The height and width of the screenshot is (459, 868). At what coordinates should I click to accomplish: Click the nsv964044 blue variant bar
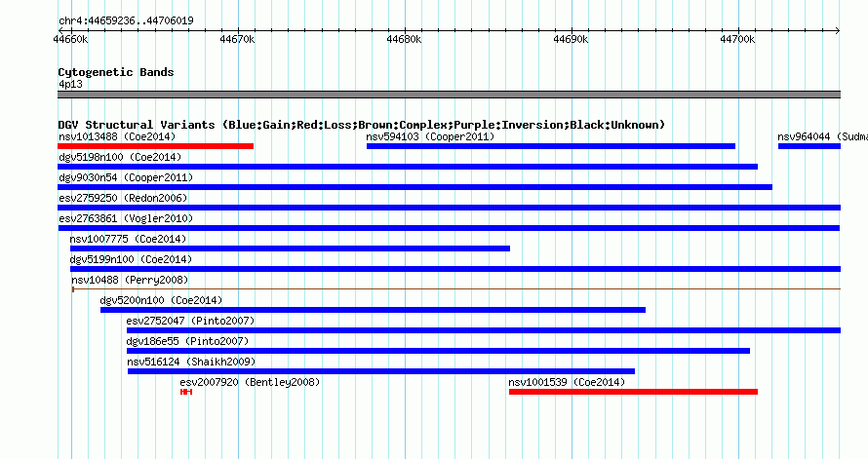click(809, 146)
